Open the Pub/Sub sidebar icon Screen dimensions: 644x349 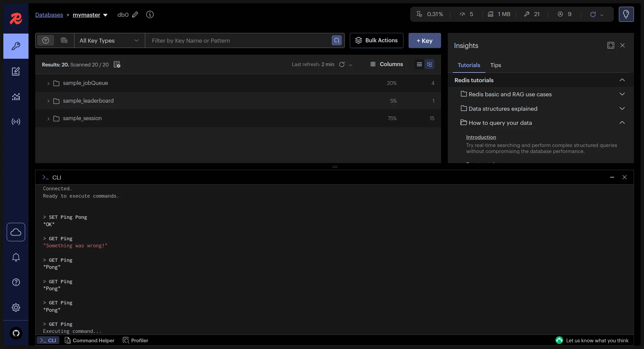tap(16, 121)
